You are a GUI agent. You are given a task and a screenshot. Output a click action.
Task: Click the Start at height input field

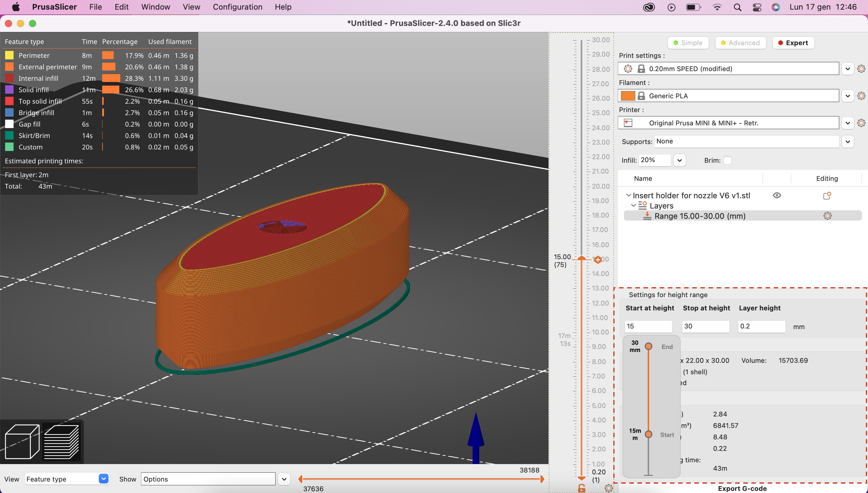[648, 326]
